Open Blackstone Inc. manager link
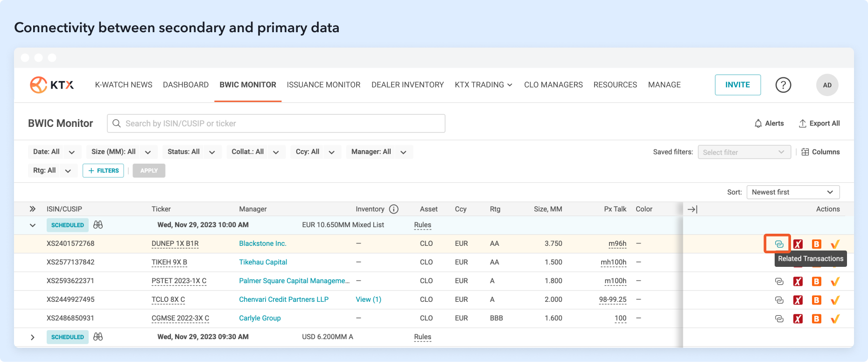The image size is (868, 362). click(262, 244)
